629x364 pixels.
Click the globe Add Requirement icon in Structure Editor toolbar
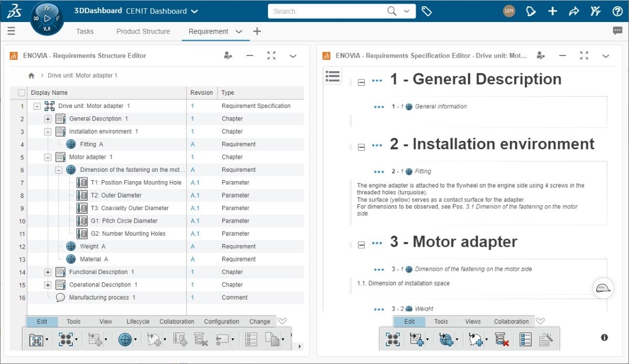pyautogui.click(x=125, y=339)
